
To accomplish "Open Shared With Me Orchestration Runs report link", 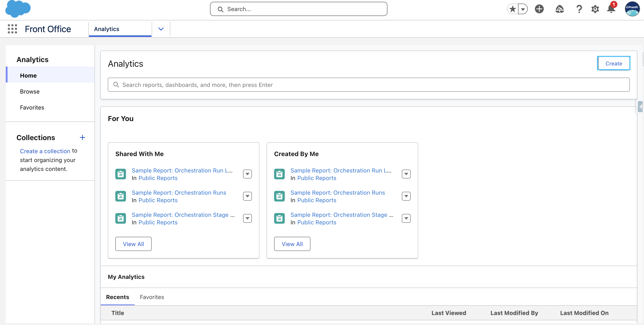I will pyautogui.click(x=179, y=192).
